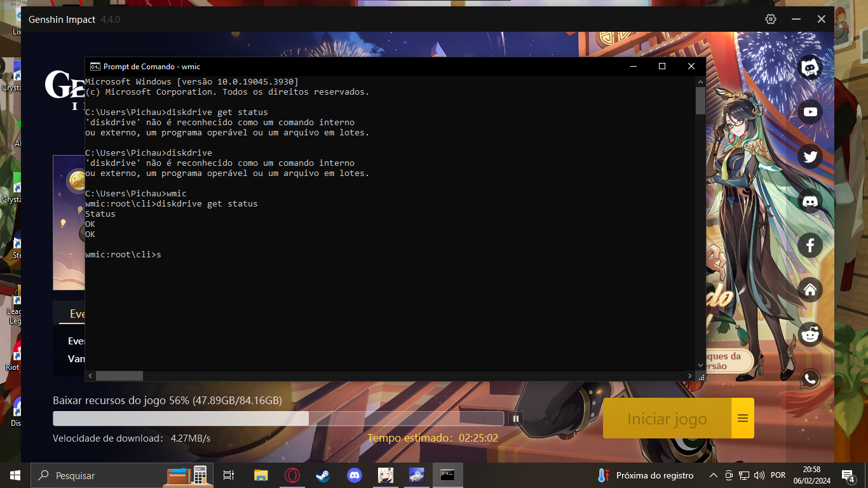This screenshot has height=488, width=868.
Task: Click the Command Prompt horizontal scrollbar thumb
Action: tap(119, 376)
